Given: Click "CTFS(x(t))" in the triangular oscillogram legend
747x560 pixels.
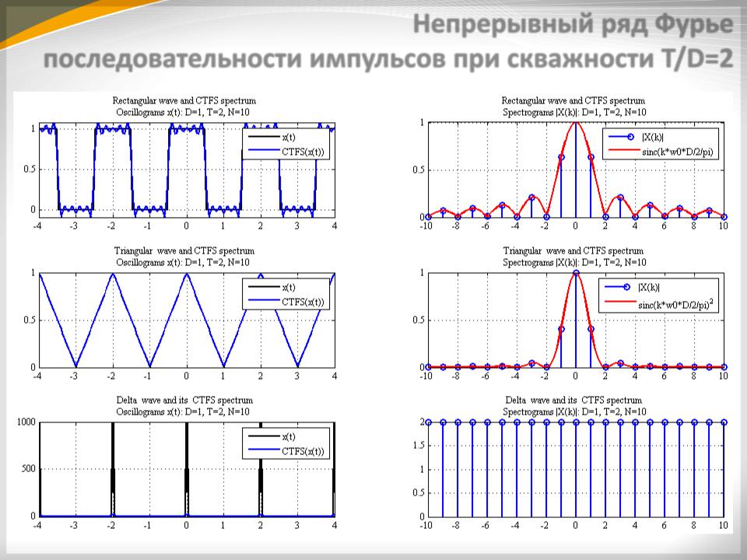Looking at the screenshot, I should 303,302.
